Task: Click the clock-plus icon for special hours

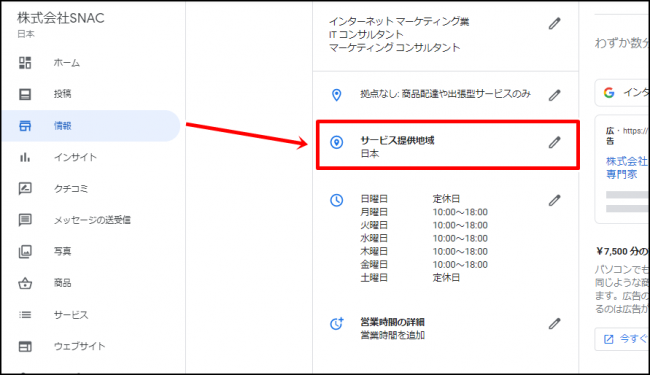Action: 336,324
